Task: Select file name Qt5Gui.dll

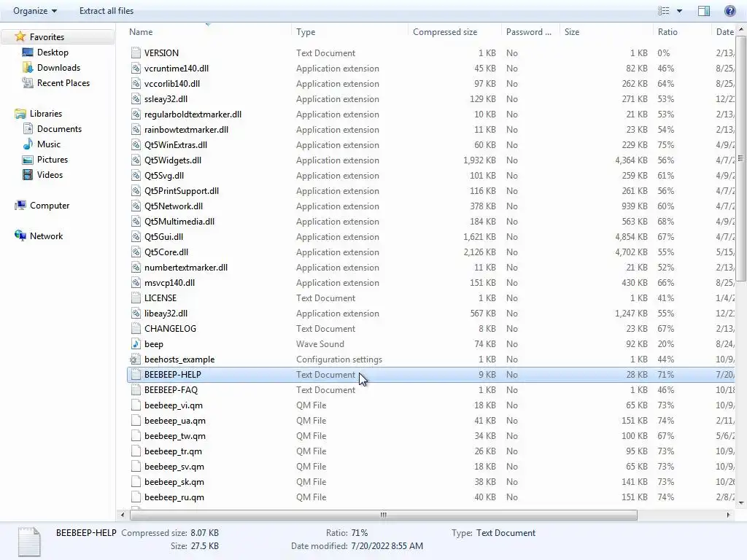Action: (x=163, y=237)
